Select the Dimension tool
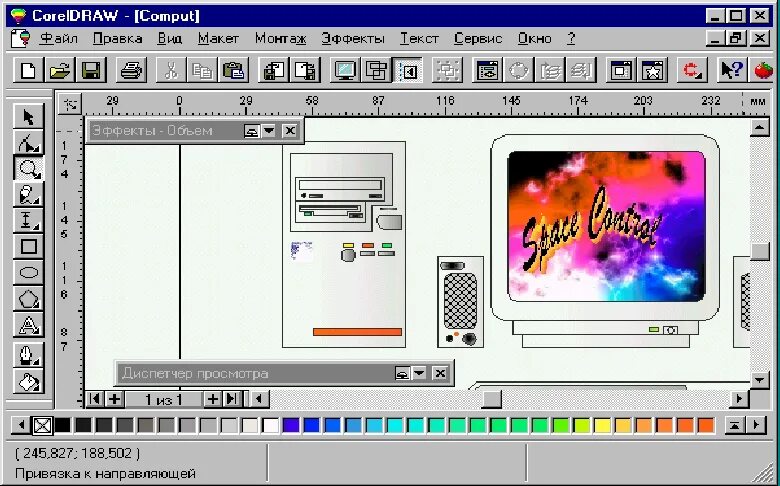Viewport: 780px width, 486px height. (28, 220)
